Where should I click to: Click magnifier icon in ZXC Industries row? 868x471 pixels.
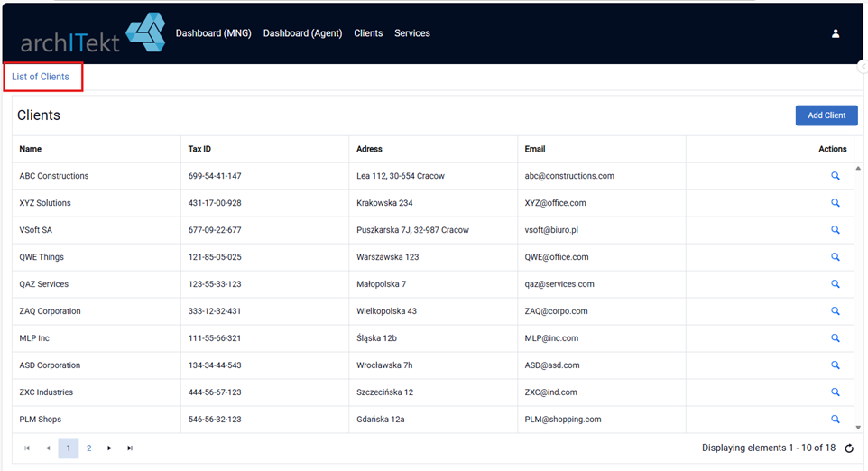[836, 392]
